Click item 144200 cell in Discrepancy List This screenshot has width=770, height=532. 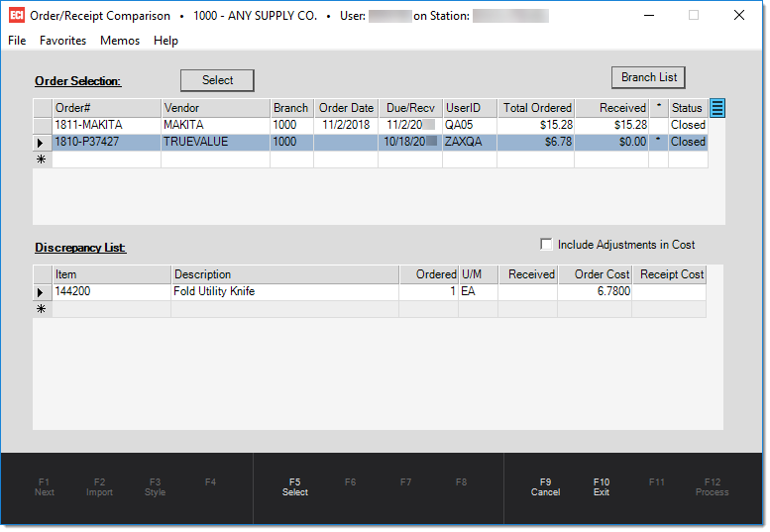click(111, 292)
